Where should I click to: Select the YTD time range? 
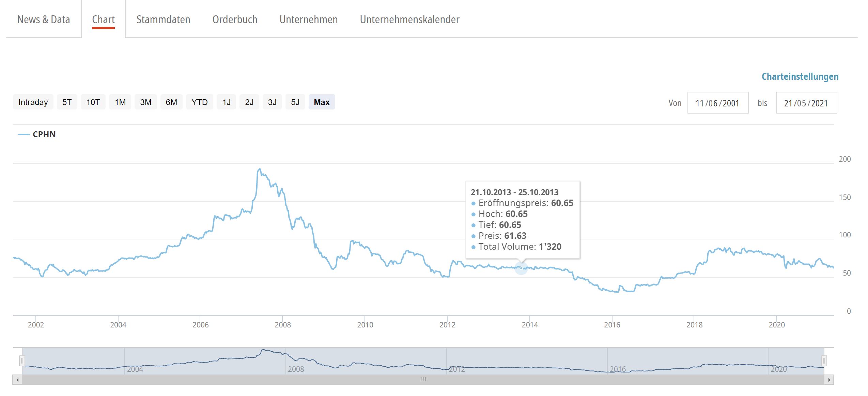point(199,102)
